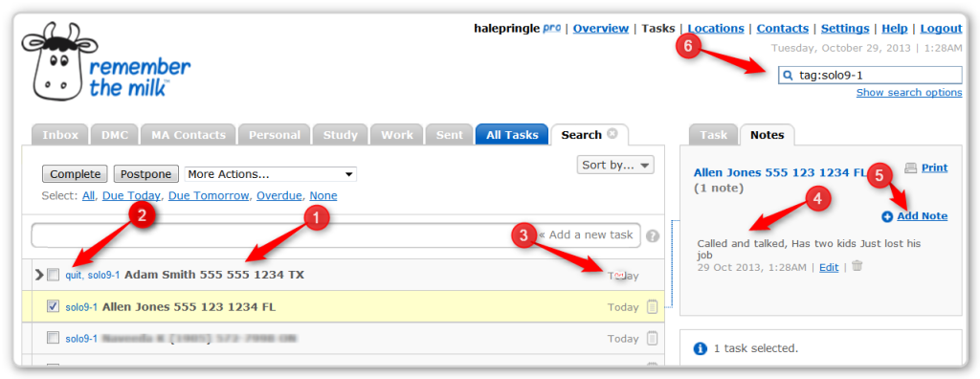Click the help question mark beside Add a new task

pyautogui.click(x=653, y=236)
